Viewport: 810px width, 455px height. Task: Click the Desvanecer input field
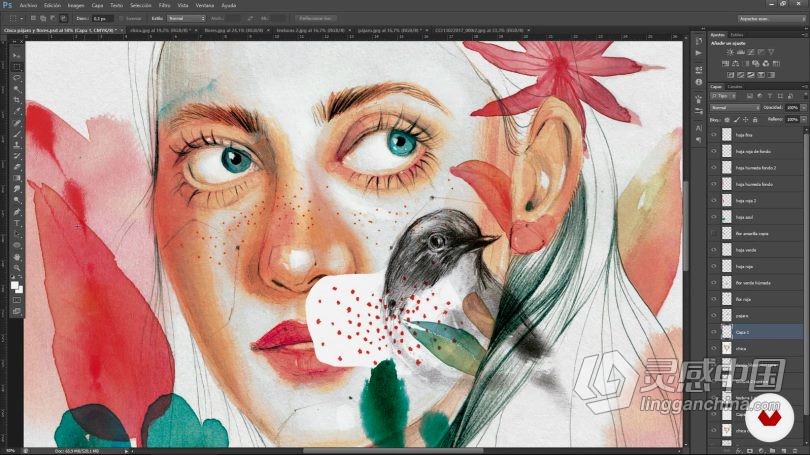point(102,19)
